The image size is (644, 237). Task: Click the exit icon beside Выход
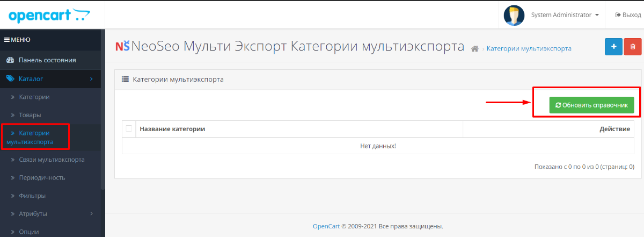pos(618,15)
